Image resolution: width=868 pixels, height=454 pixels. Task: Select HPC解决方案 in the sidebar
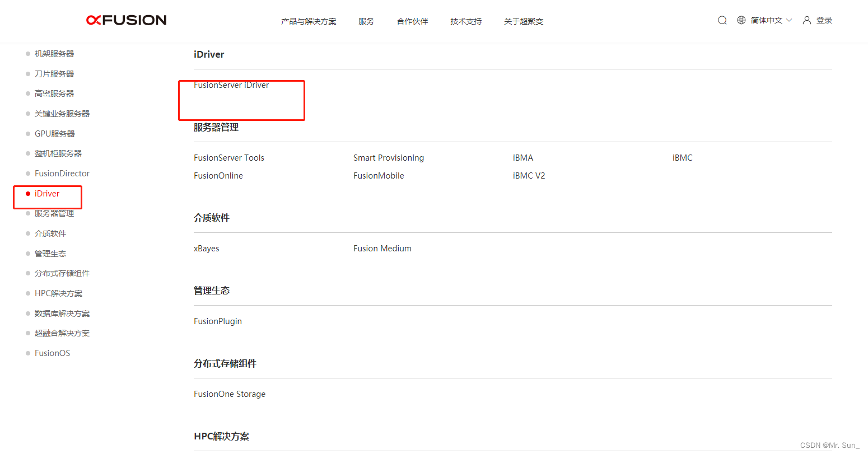pyautogui.click(x=59, y=293)
